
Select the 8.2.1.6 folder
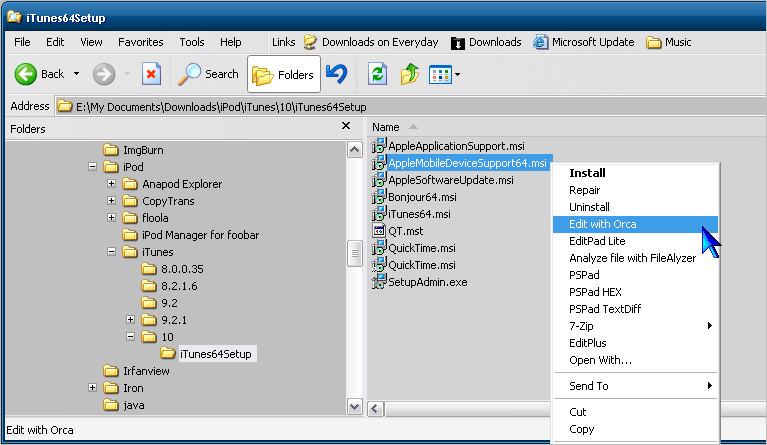(169, 286)
